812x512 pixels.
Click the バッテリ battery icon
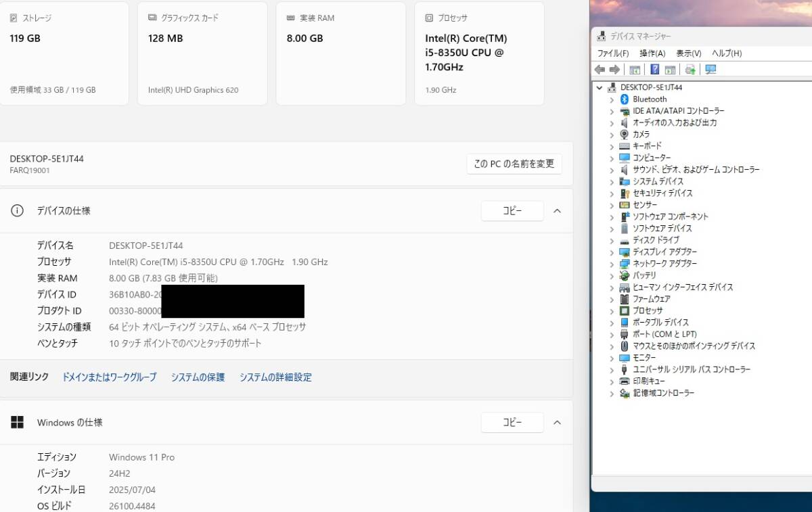(625, 276)
